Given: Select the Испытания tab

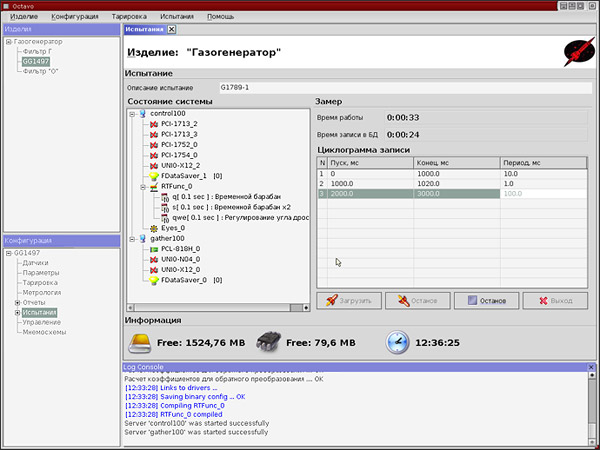Looking at the screenshot, I should (x=145, y=29).
